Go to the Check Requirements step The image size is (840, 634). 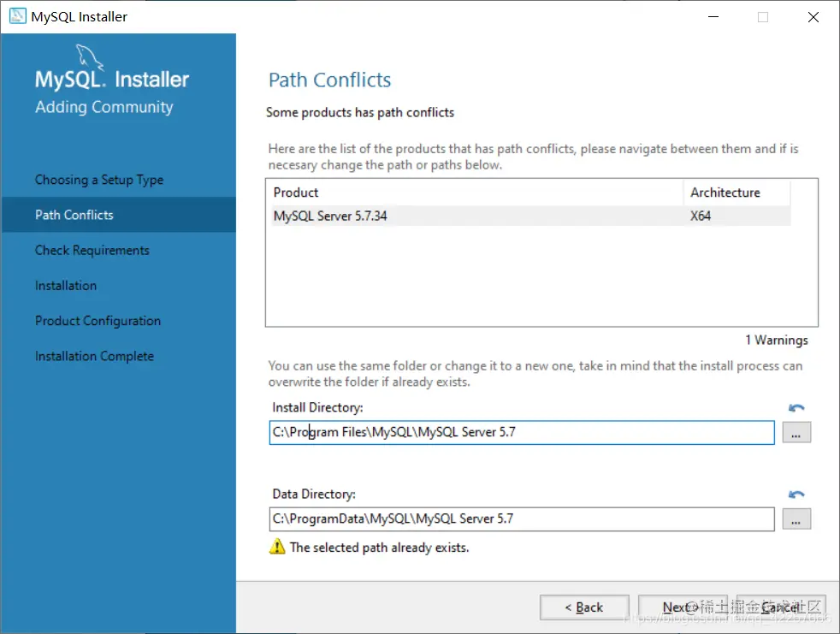(x=92, y=251)
